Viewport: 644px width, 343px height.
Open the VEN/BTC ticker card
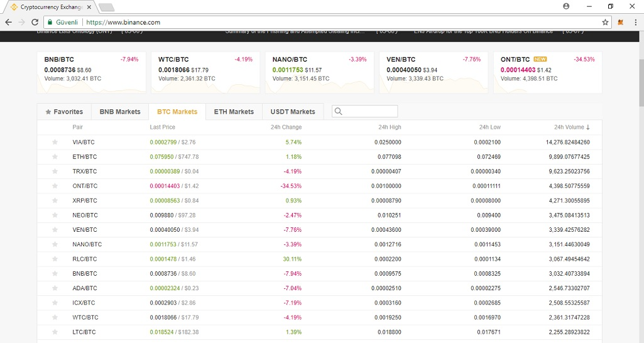[434, 72]
